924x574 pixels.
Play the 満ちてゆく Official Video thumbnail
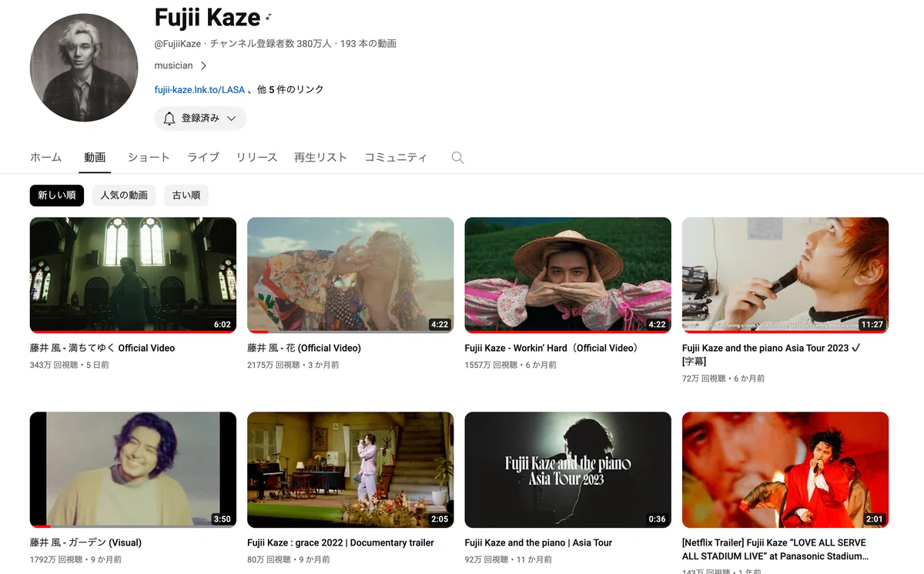(x=133, y=275)
